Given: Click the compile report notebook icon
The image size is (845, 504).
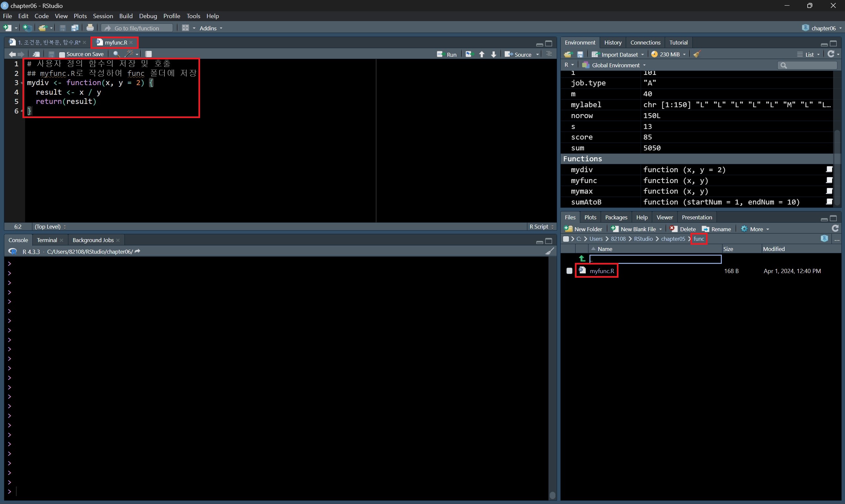Looking at the screenshot, I should coord(148,54).
